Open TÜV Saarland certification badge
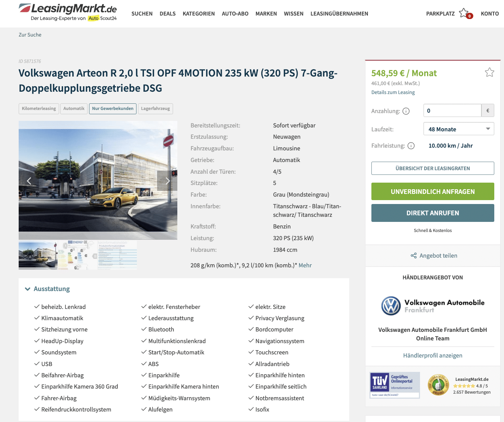504x422 pixels. pos(395,385)
